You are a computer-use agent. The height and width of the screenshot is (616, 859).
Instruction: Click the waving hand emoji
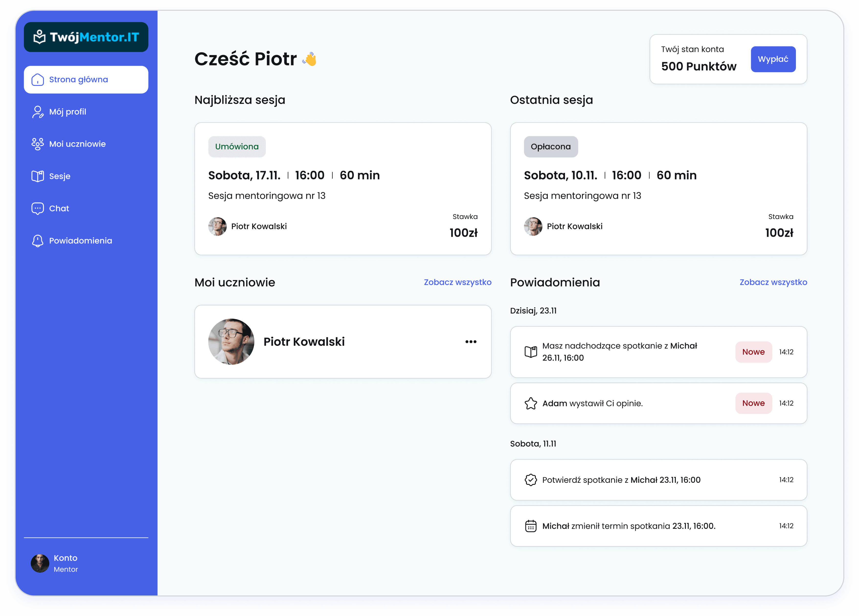[x=310, y=59]
